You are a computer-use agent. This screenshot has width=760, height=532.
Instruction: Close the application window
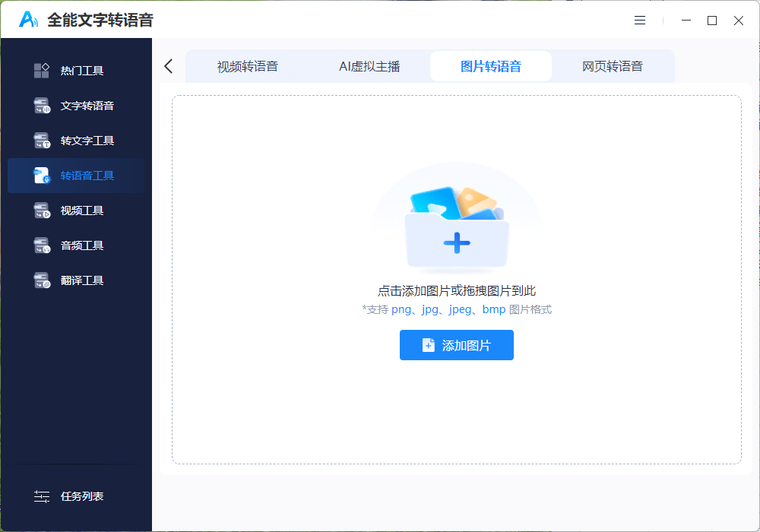738,21
